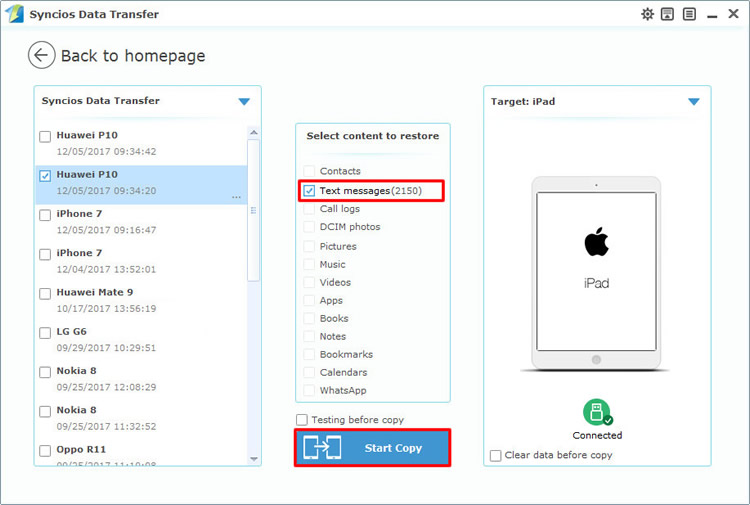Enable Clear data before copy
750x505 pixels.
click(496, 455)
